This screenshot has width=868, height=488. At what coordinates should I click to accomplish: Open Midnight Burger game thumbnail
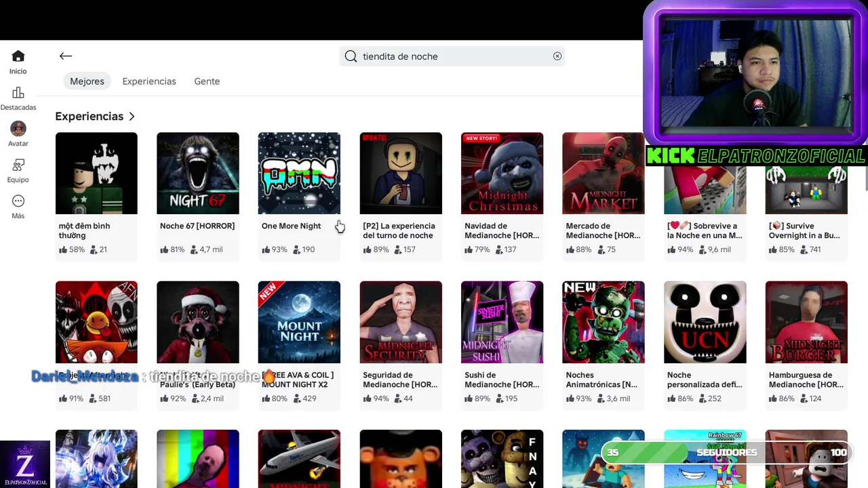pyautogui.click(x=806, y=322)
